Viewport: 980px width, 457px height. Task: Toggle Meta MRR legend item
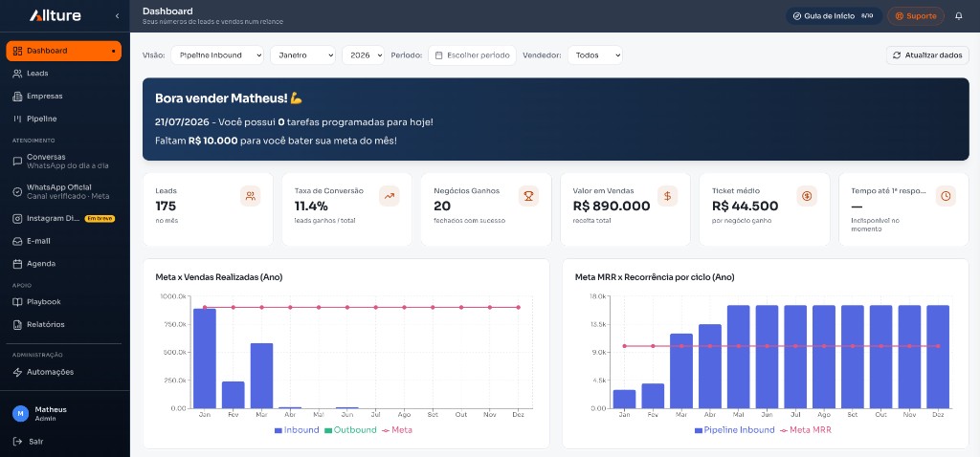[806, 430]
